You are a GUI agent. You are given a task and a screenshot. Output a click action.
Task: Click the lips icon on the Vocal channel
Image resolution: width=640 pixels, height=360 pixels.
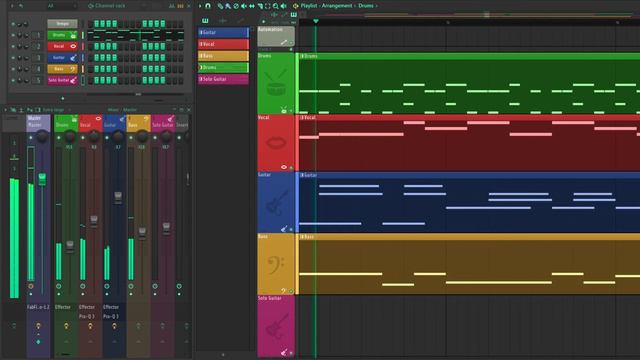[x=73, y=46]
